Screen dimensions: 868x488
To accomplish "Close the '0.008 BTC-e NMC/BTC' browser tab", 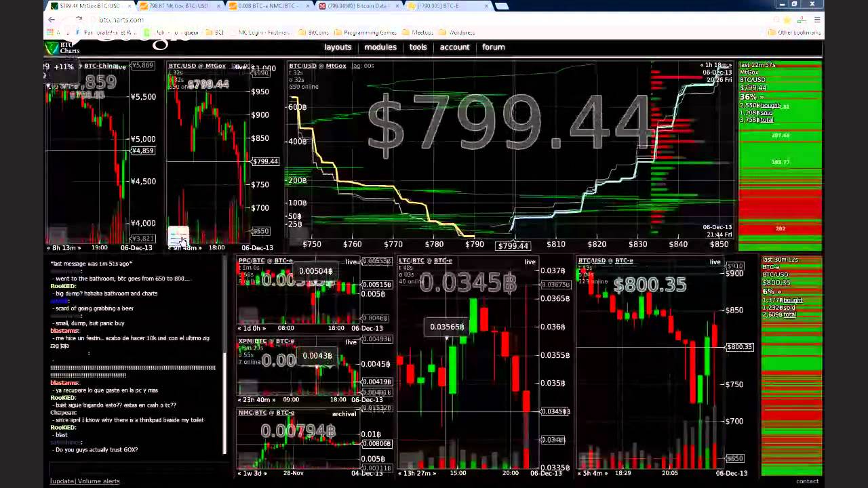I will [x=309, y=6].
